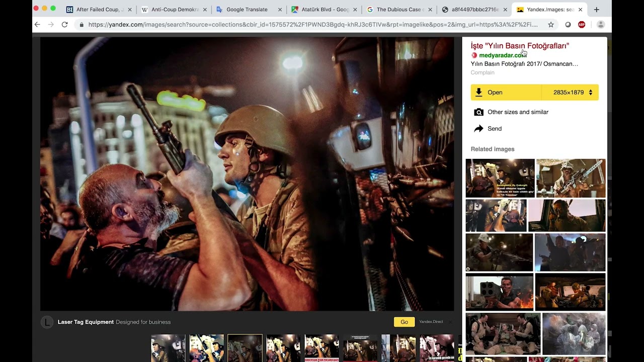
Task: Switch to the Anti-Coup Wikipedia tab
Action: click(x=174, y=9)
